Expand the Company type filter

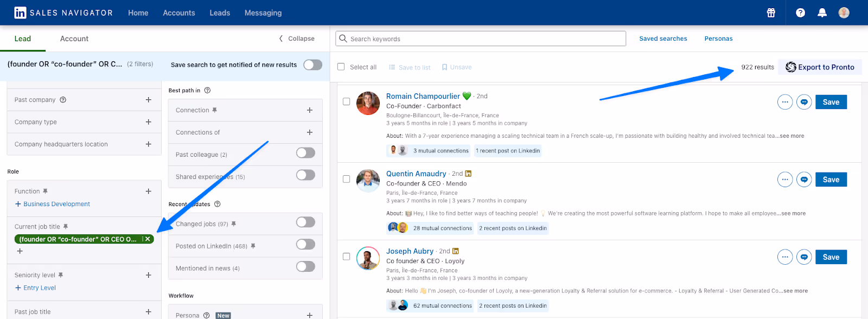149,122
